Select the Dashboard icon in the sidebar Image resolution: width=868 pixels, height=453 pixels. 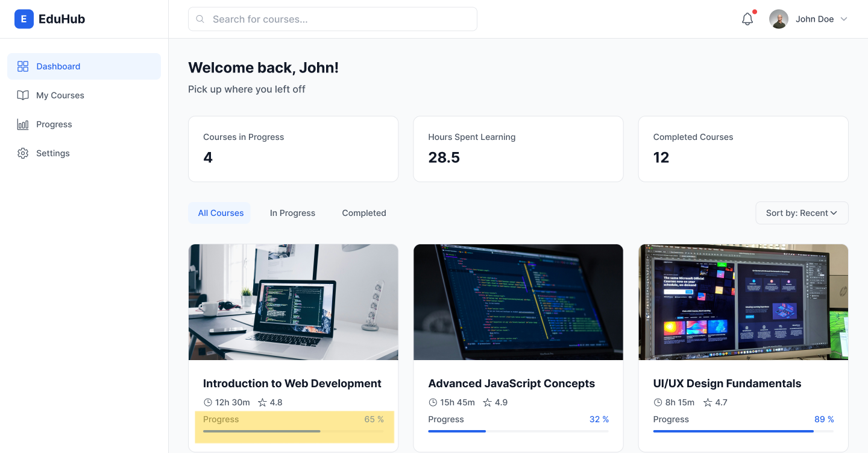pyautogui.click(x=23, y=66)
